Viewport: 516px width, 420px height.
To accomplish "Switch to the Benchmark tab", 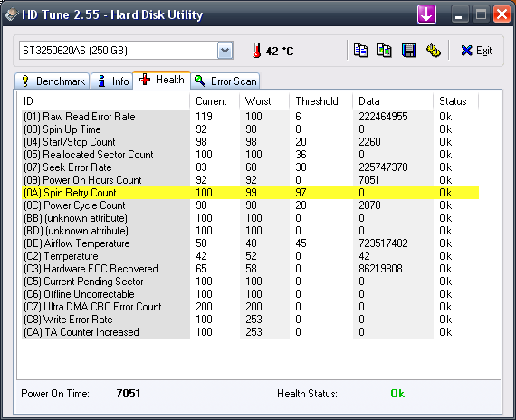I will (53, 81).
